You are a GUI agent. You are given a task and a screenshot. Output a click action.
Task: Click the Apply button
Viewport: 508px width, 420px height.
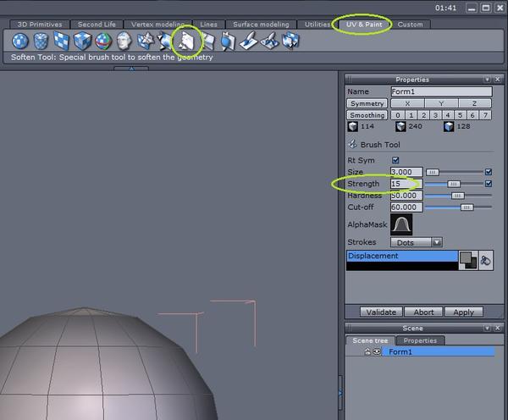464,312
